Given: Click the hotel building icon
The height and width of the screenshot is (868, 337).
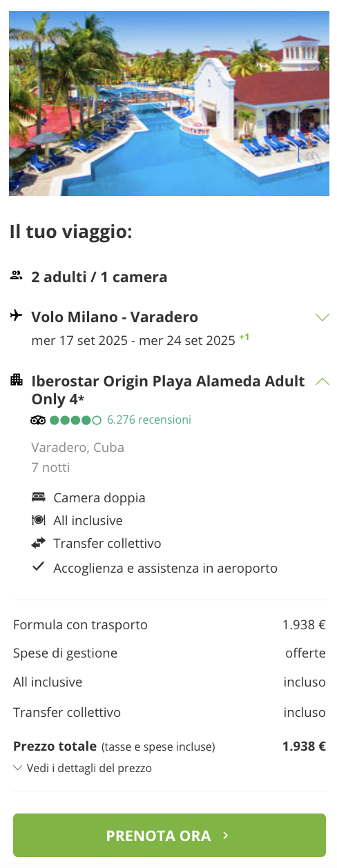Looking at the screenshot, I should point(17,379).
